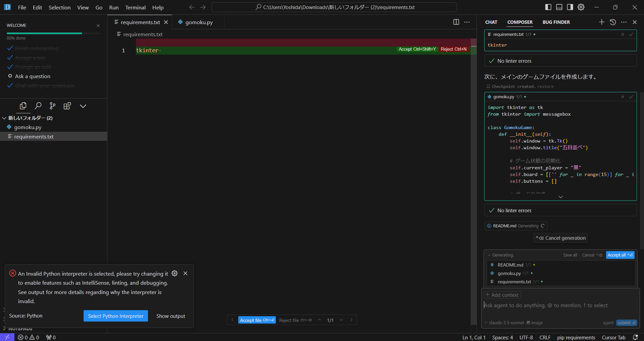
Task: Close the Welcome onboarding panel
Action: point(98,25)
